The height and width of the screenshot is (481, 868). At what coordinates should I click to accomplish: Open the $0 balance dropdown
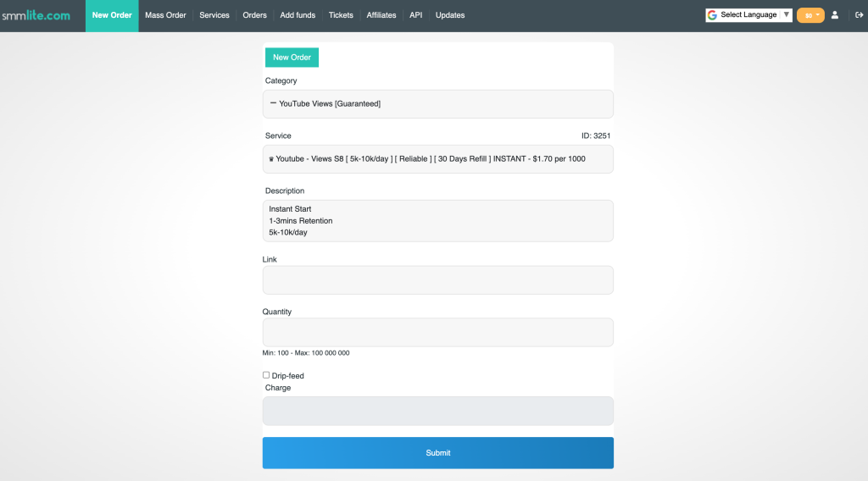(x=810, y=15)
